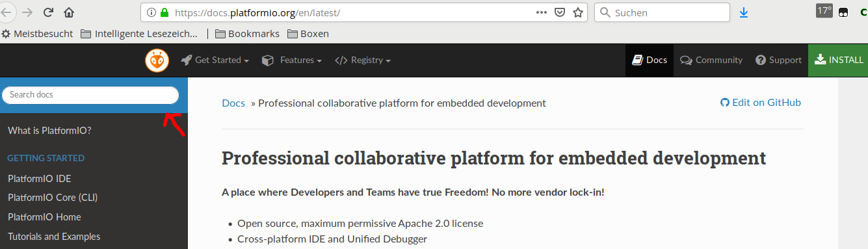
Task: Focus the Search docs input field
Action: 90,95
